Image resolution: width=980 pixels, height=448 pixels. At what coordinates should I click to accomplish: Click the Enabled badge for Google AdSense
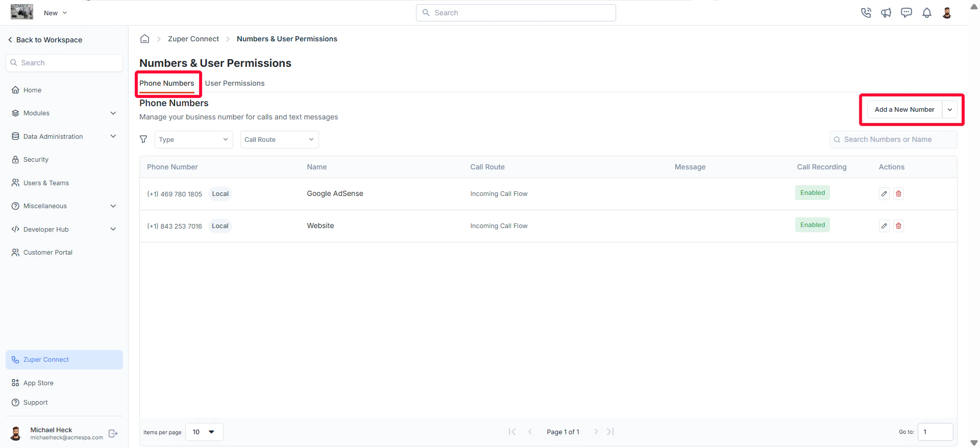(813, 193)
